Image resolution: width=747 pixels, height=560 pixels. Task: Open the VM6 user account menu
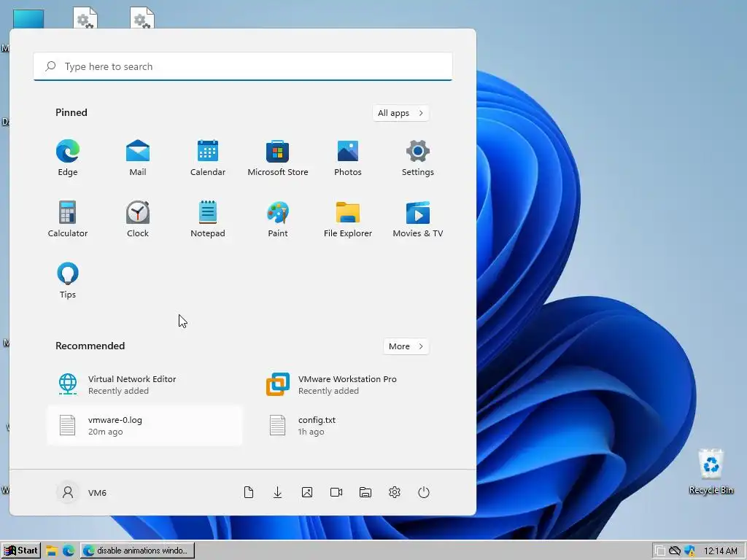[x=82, y=492]
